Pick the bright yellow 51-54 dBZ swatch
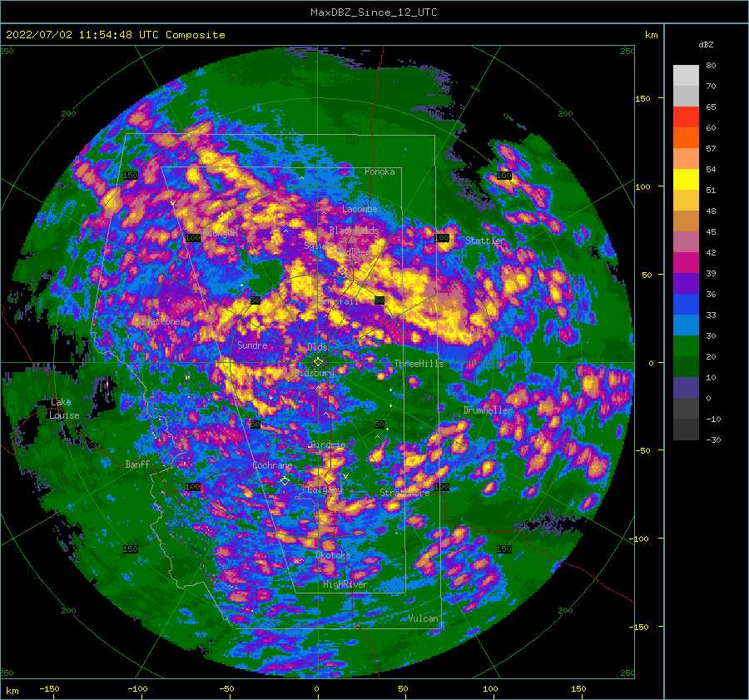 point(686,180)
